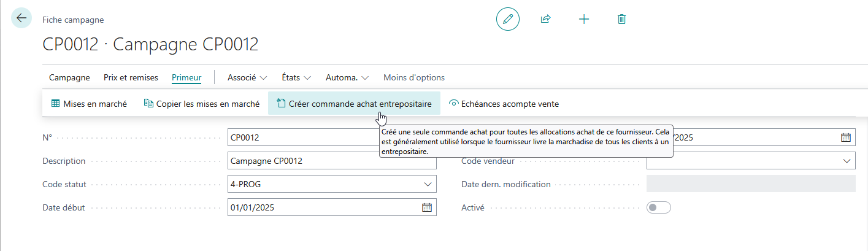The image size is (868, 251).
Task: Click the back arrow button
Action: [x=22, y=18]
